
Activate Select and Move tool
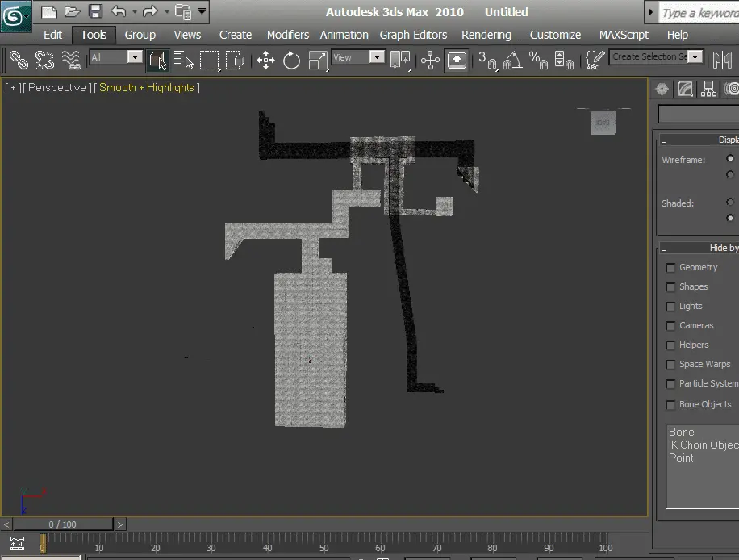click(265, 61)
